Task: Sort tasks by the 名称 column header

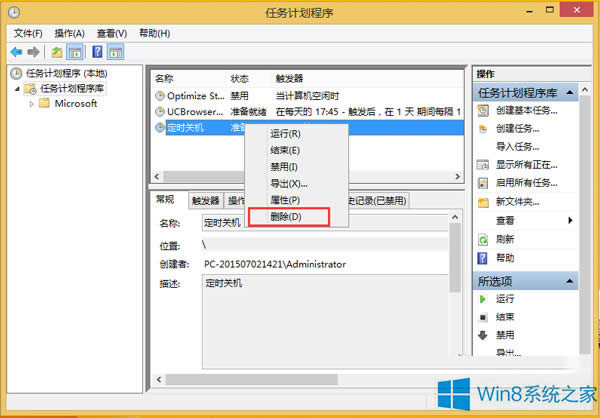Action: pyautogui.click(x=164, y=79)
